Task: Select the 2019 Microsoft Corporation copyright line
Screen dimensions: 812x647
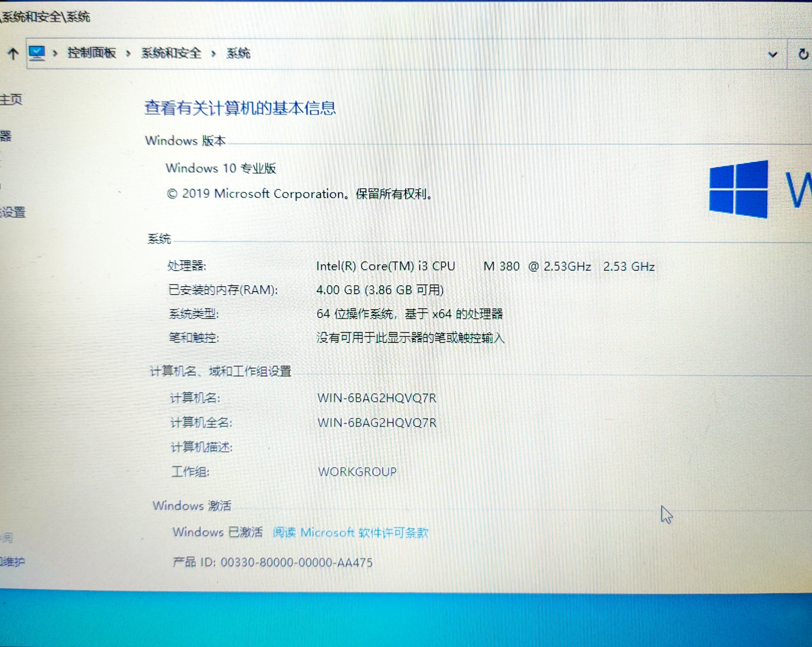Action: tap(299, 194)
